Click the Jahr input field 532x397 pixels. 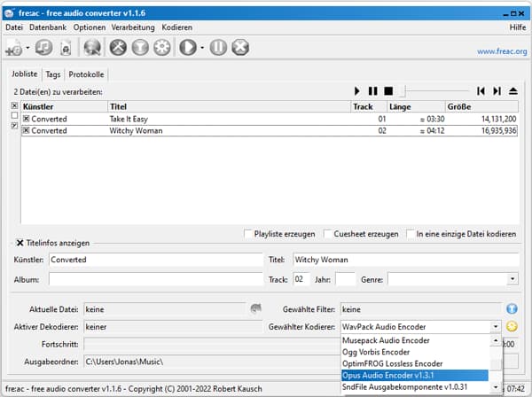[345, 279]
